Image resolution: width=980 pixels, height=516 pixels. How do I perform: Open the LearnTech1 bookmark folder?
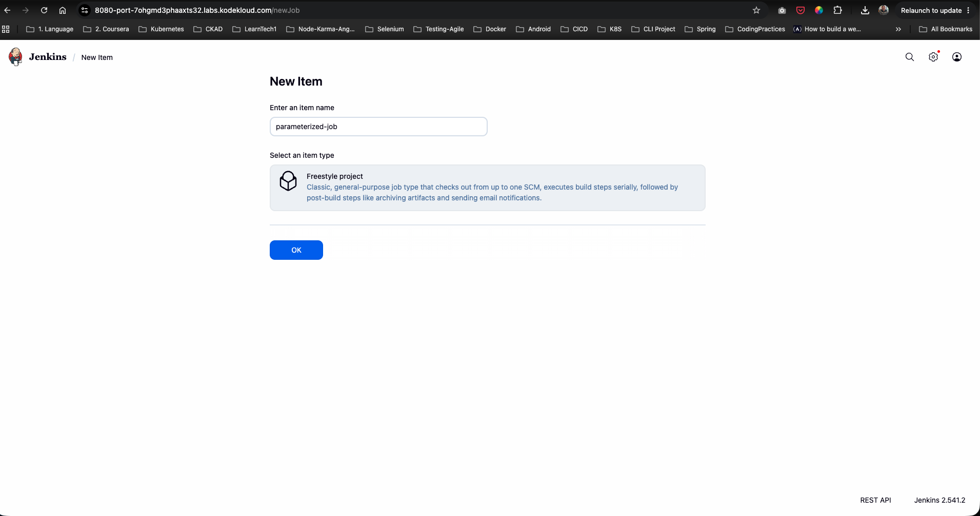254,29
